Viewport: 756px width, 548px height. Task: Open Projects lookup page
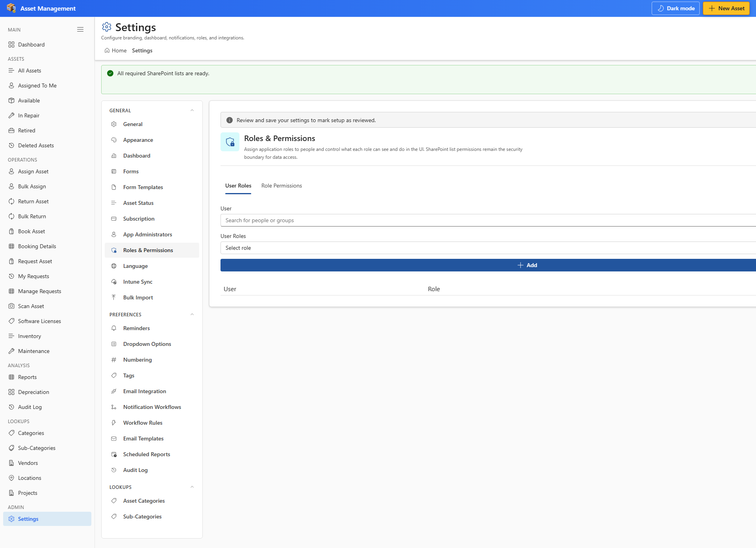(x=47, y=493)
